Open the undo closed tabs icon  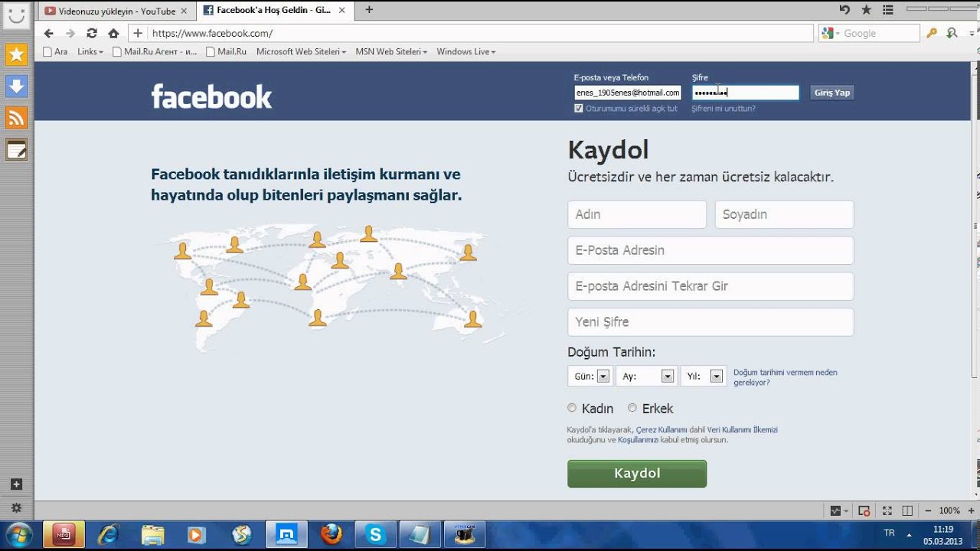pyautogui.click(x=844, y=10)
